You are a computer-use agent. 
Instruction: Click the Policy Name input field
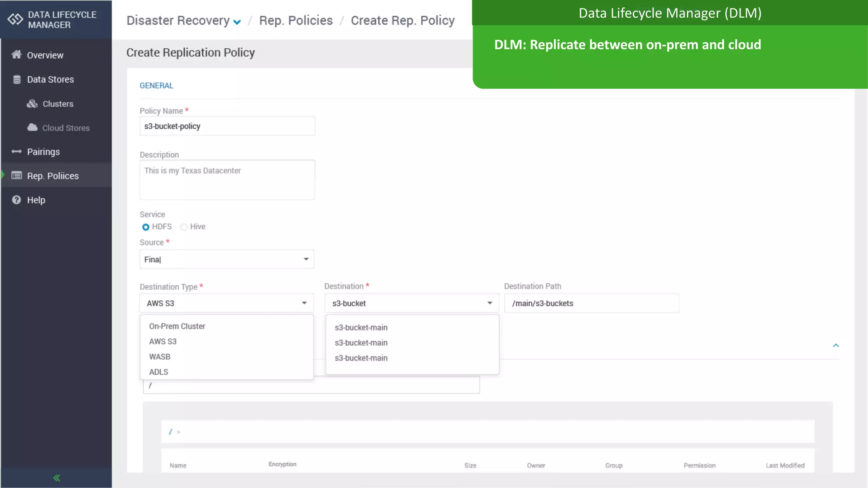227,126
